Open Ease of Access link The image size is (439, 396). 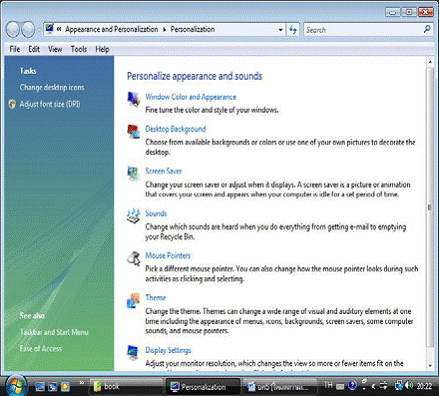click(x=41, y=349)
